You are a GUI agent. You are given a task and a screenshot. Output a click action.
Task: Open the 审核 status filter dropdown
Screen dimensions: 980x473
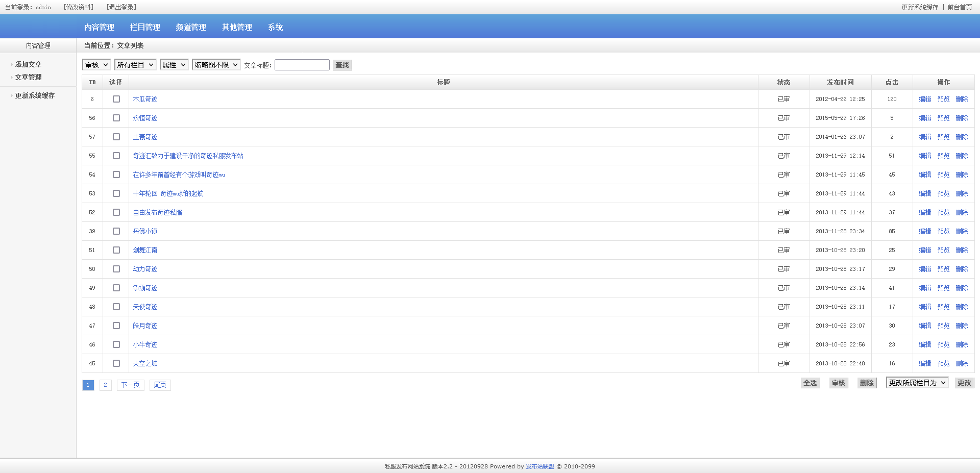click(96, 65)
